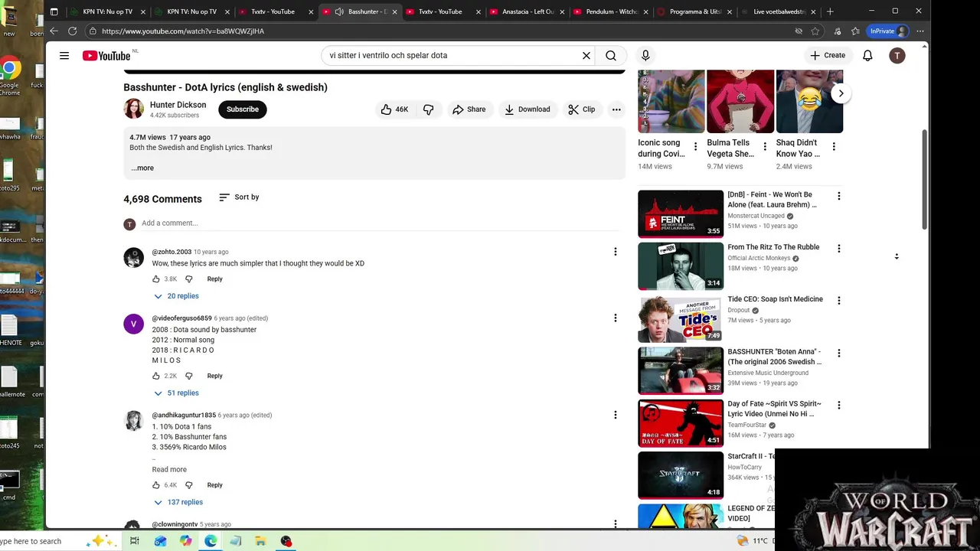Reload the page
The width and height of the screenshot is (980, 551).
(x=72, y=31)
